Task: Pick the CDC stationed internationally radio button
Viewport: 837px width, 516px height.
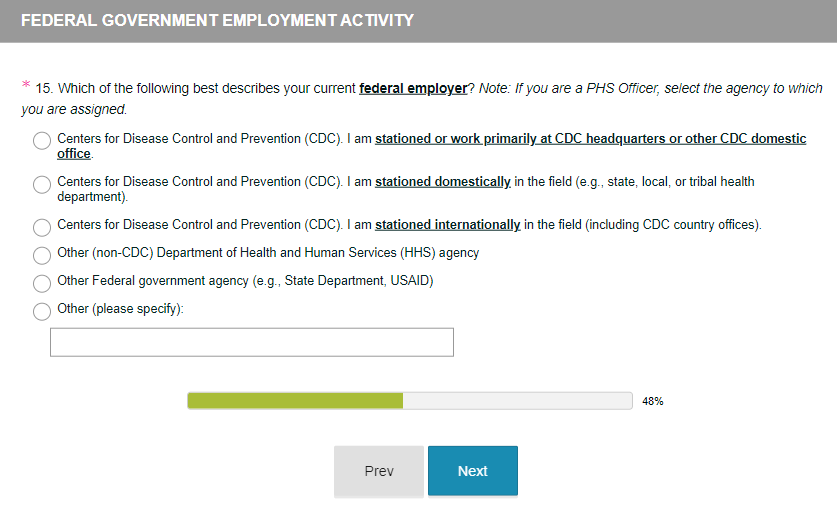Action: [x=42, y=227]
